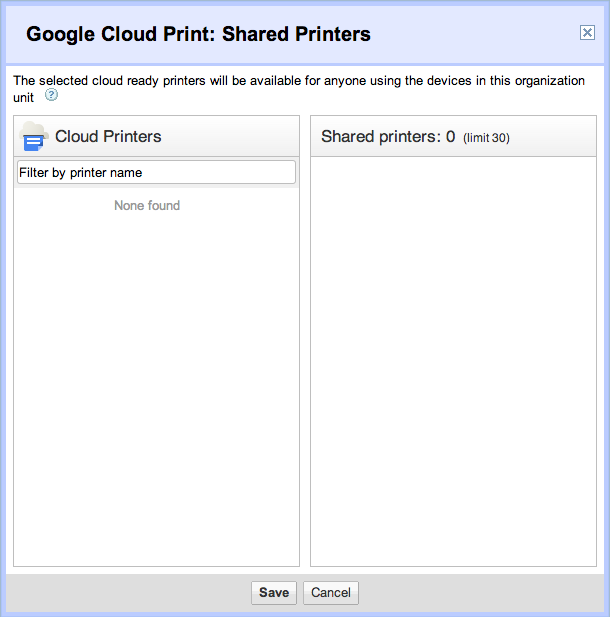Close the Shared Printers dialog
This screenshot has width=610, height=617.
pyautogui.click(x=587, y=33)
